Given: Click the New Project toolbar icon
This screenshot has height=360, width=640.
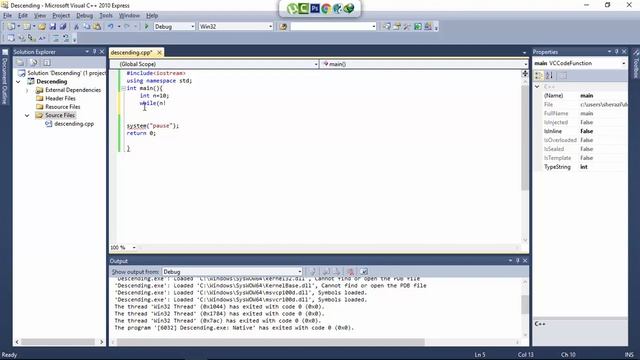Looking at the screenshot, I should coord(11,27).
